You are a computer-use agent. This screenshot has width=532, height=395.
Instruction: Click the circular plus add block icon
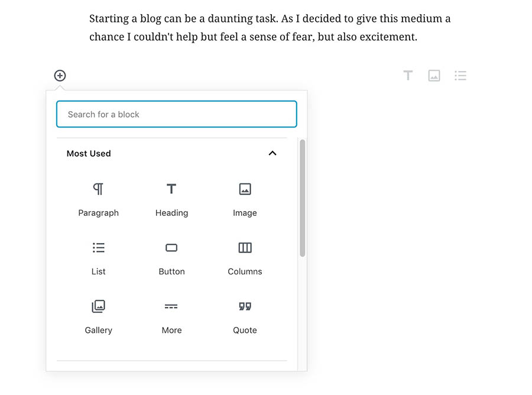pyautogui.click(x=60, y=75)
